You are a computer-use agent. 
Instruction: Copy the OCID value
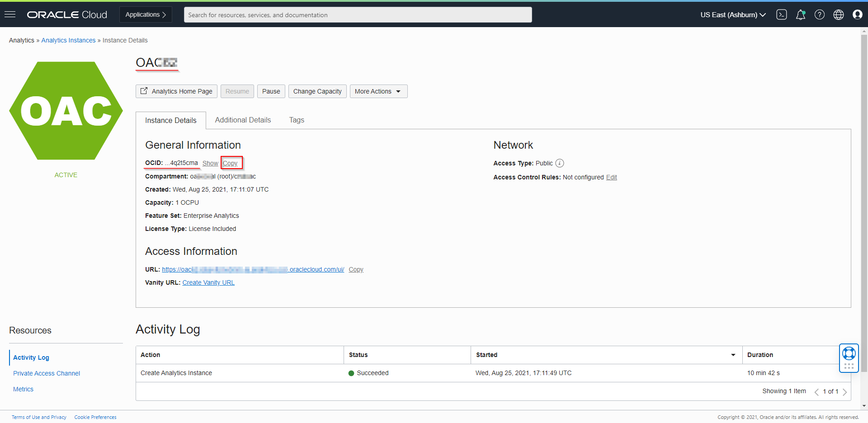point(230,163)
